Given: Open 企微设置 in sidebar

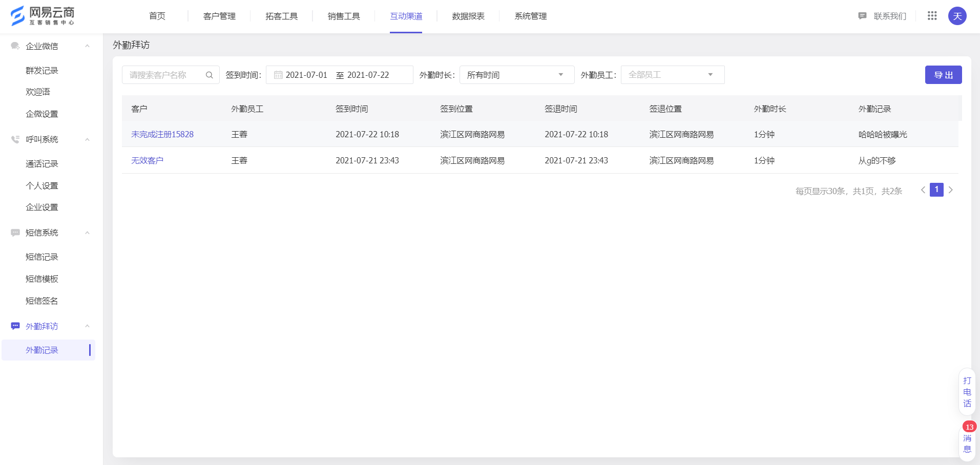Looking at the screenshot, I should pos(42,114).
